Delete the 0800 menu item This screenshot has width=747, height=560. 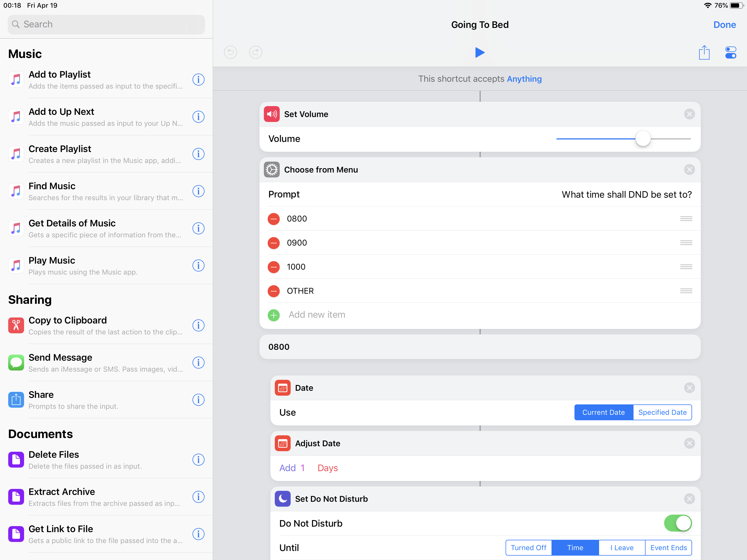[273, 219]
